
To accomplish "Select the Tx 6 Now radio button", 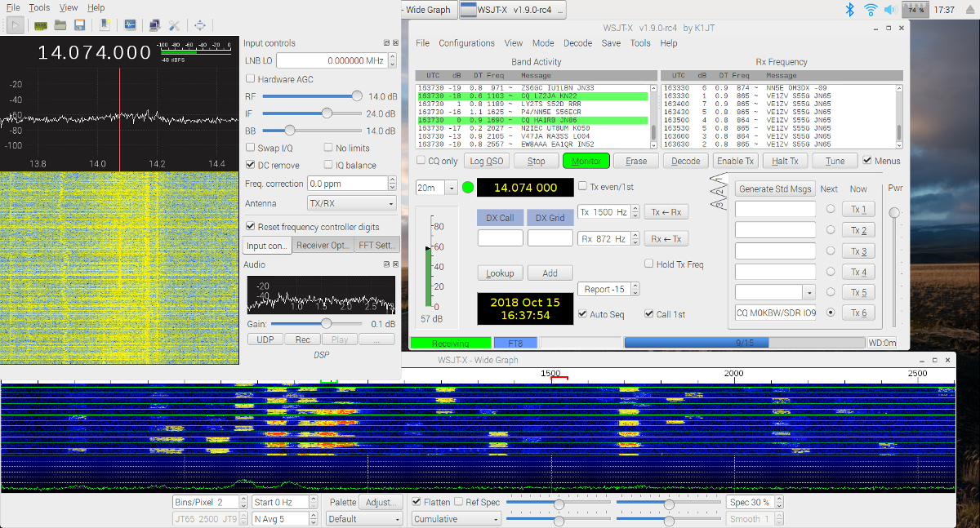I will click(831, 312).
